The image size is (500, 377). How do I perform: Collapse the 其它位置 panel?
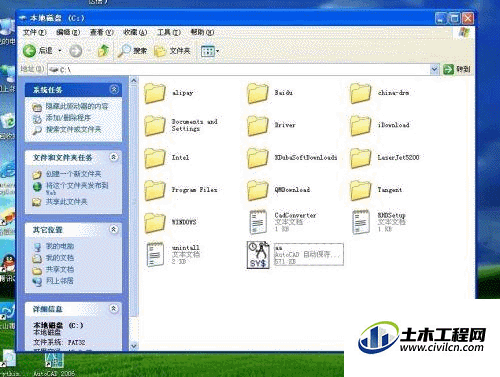click(x=114, y=229)
